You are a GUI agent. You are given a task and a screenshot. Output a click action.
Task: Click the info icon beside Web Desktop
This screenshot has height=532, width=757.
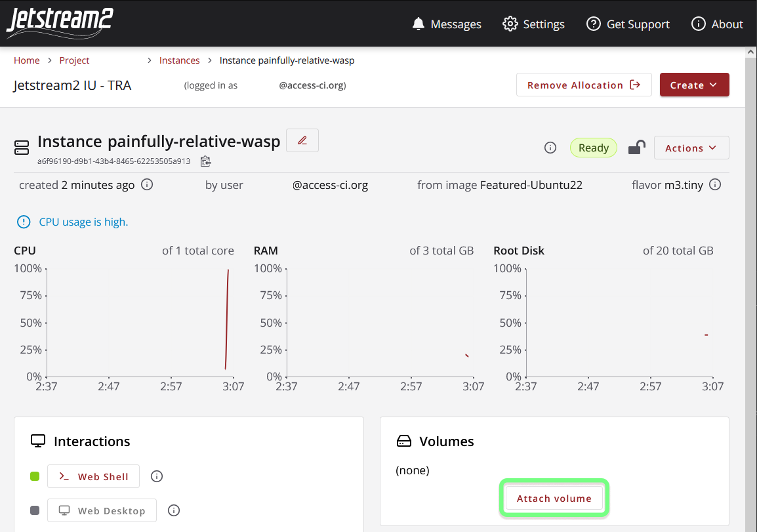tap(173, 510)
